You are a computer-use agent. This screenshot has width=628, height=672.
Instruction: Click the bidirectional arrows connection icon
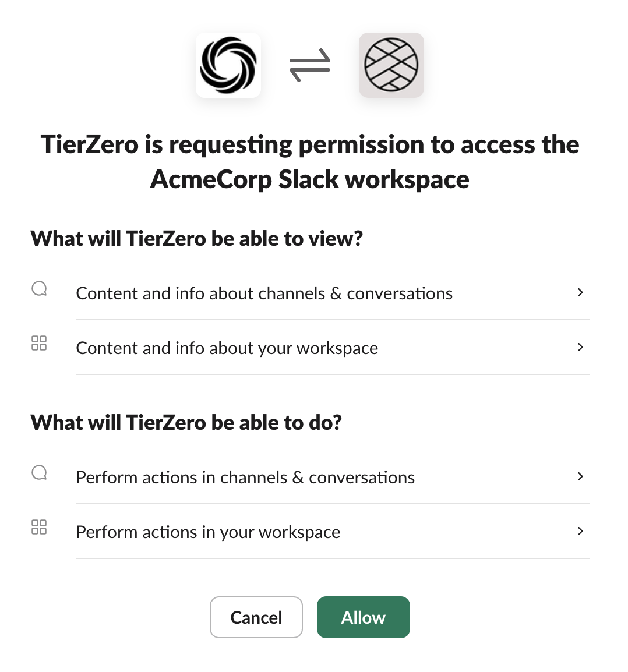(310, 65)
